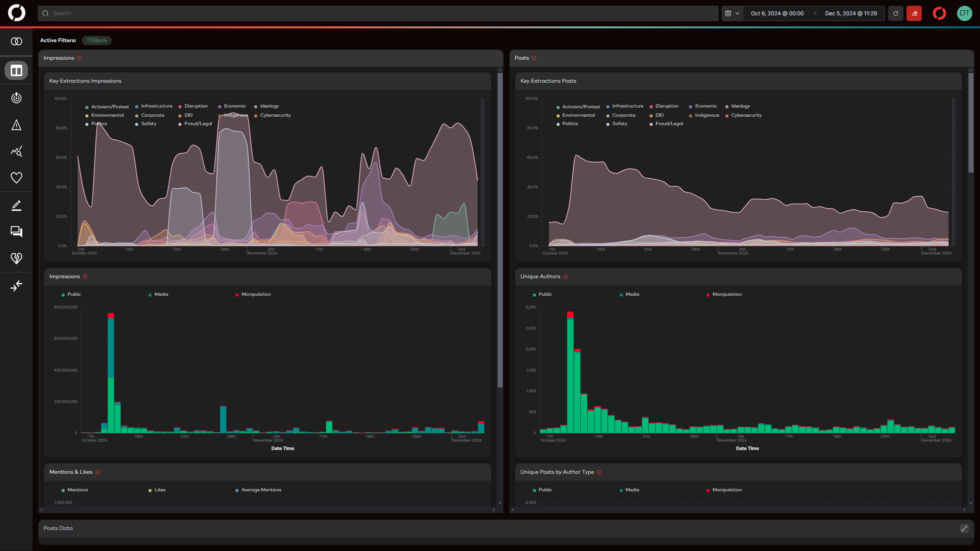Viewport: 980px width, 551px height.
Task: Open the broken heart sidebar icon
Action: (x=16, y=258)
